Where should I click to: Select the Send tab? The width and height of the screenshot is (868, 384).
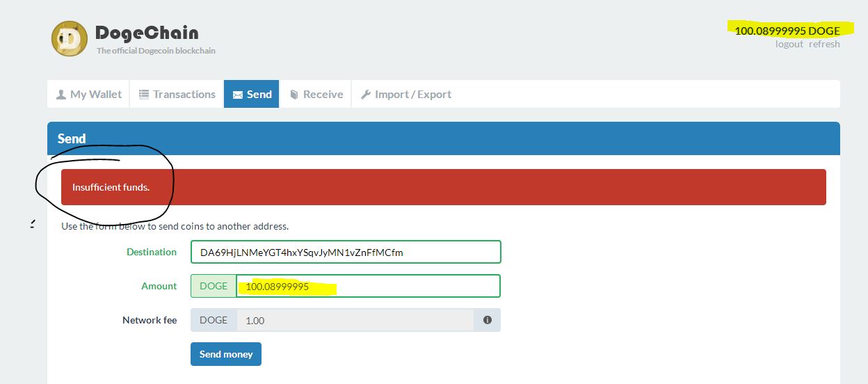point(252,94)
